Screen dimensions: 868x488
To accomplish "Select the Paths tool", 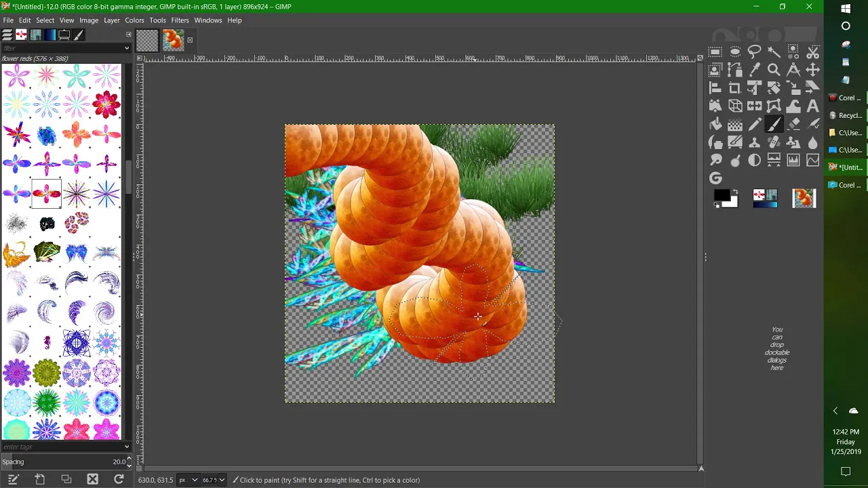I will 735,70.
